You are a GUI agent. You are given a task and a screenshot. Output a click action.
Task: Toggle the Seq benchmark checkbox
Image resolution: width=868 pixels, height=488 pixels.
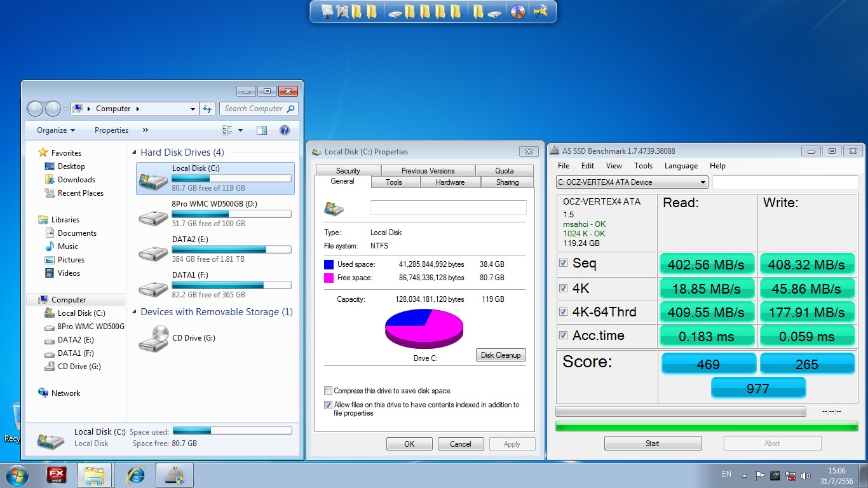coord(563,263)
